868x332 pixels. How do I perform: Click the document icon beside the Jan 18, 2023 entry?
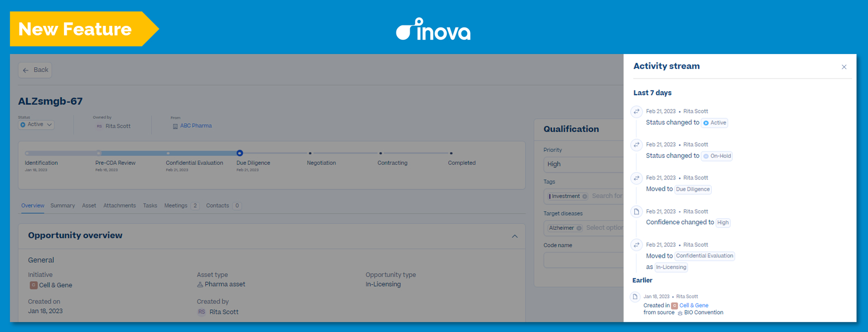[x=635, y=297]
